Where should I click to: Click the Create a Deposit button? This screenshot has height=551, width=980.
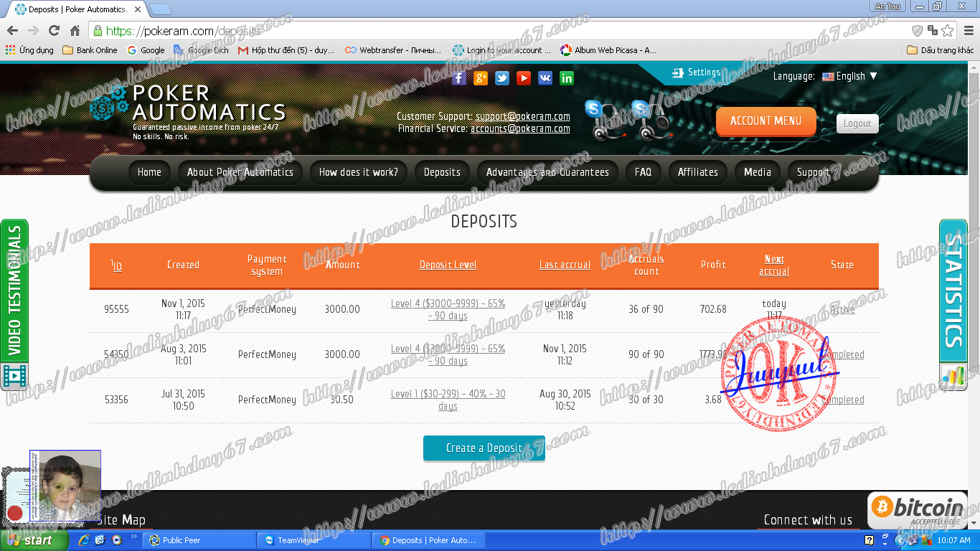coord(484,448)
